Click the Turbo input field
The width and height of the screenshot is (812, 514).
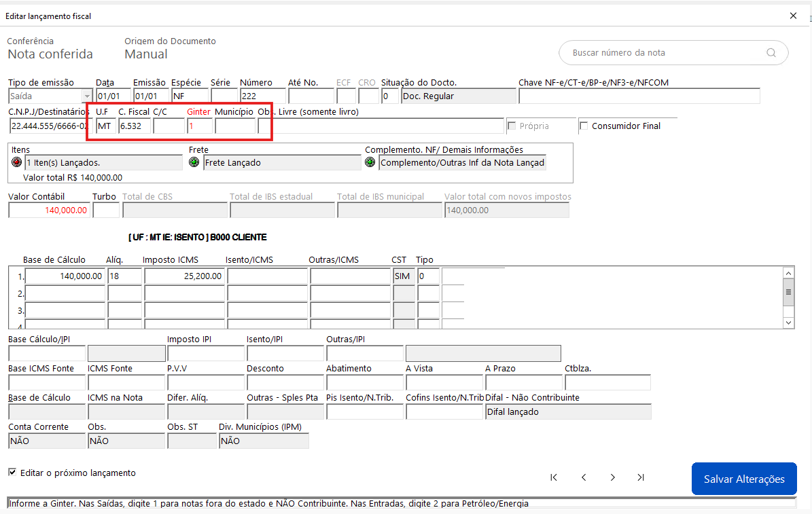coord(106,210)
